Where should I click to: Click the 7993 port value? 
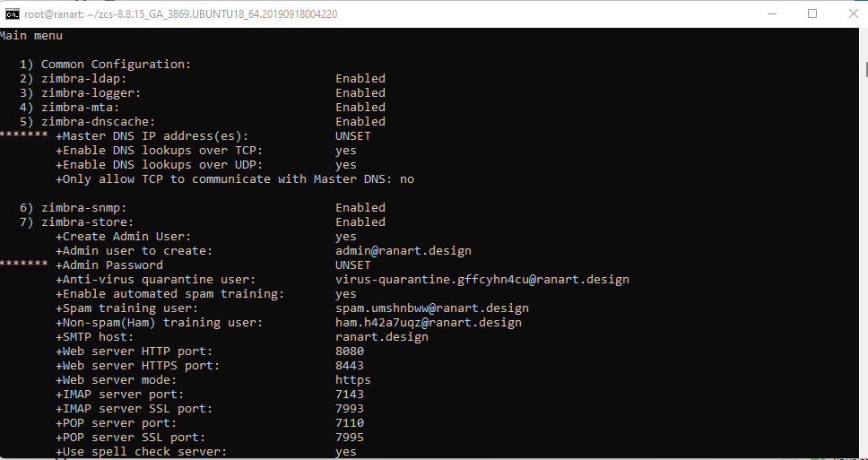coord(350,409)
